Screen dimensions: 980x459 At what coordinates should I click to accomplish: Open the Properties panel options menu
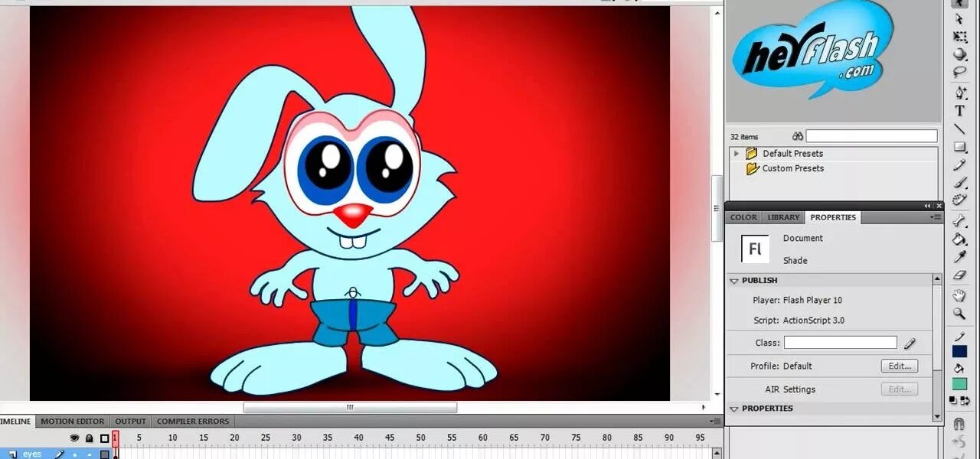tap(937, 217)
